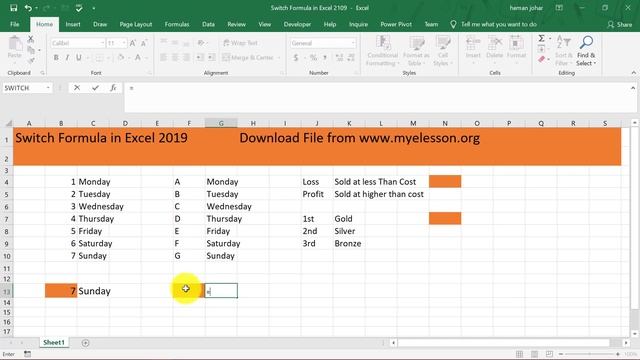The width and height of the screenshot is (640, 360).
Task: Click horizontal scrollbar right arrow
Action: pyautogui.click(x=626, y=343)
